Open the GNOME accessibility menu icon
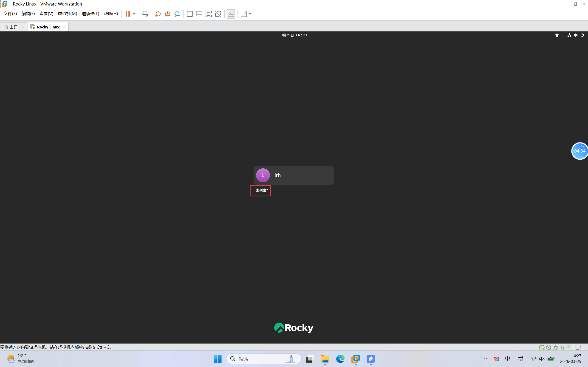This screenshot has height=367, width=588. [x=557, y=35]
